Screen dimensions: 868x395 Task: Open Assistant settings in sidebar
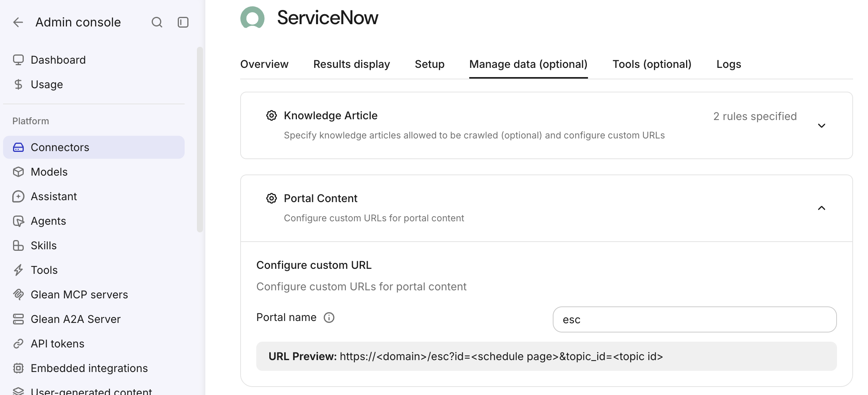click(x=94, y=196)
